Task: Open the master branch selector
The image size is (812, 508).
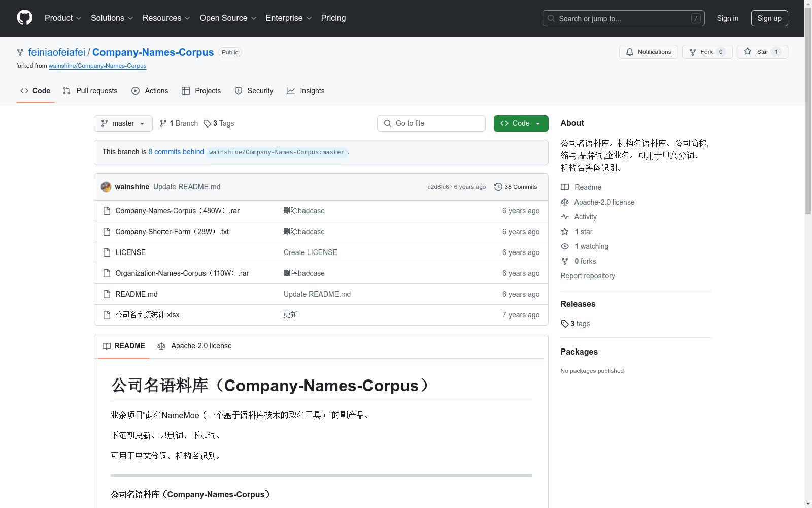Action: (123, 123)
